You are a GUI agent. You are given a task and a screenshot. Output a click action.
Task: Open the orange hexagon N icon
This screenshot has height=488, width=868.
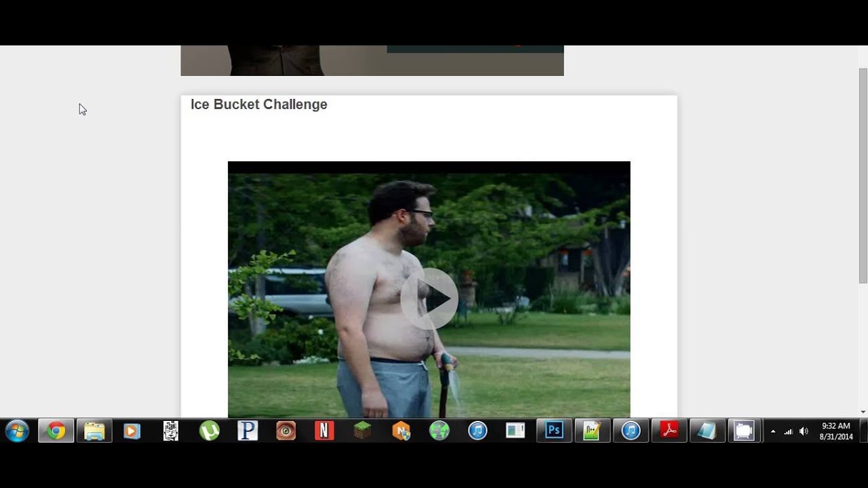pyautogui.click(x=401, y=431)
